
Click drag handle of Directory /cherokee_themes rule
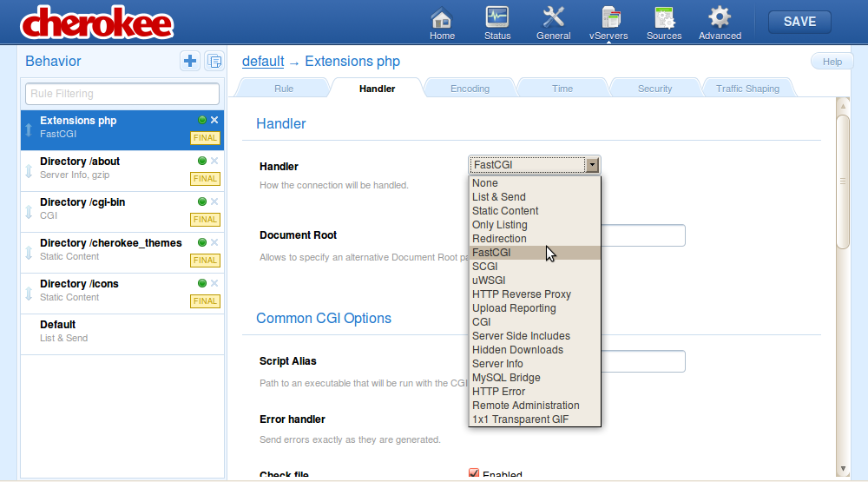click(29, 253)
